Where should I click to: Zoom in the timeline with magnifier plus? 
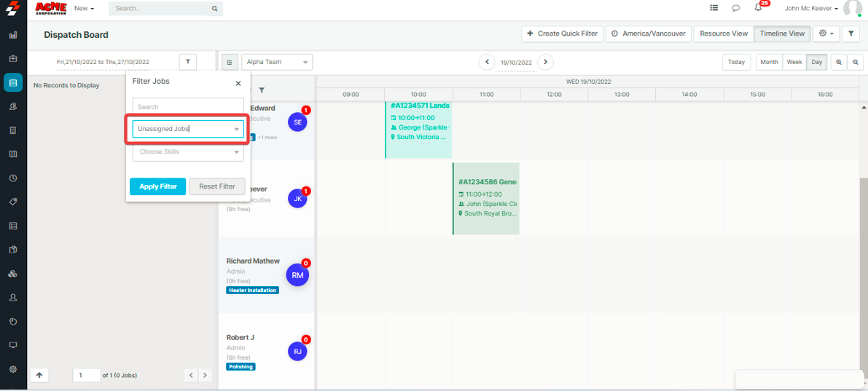click(840, 63)
